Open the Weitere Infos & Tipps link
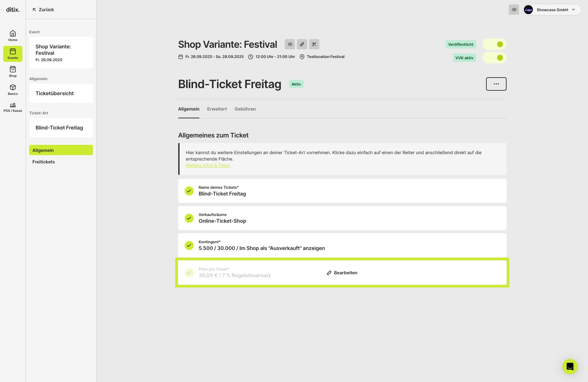The image size is (588, 382). [208, 165]
